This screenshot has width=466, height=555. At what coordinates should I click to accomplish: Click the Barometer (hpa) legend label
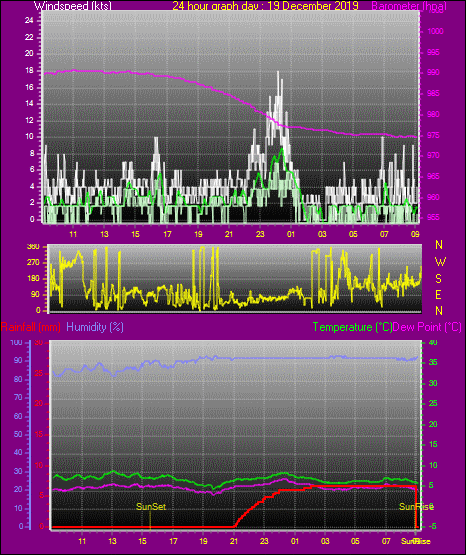(409, 6)
